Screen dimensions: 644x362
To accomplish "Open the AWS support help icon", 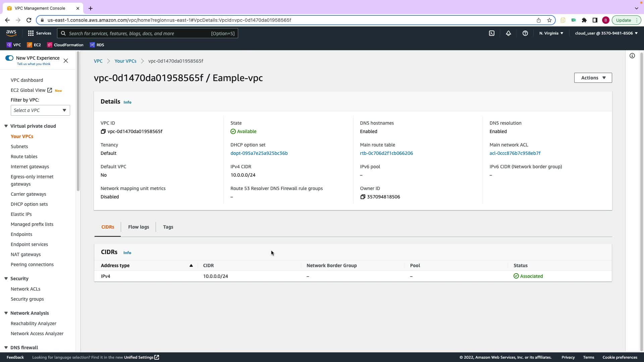I will [525, 33].
